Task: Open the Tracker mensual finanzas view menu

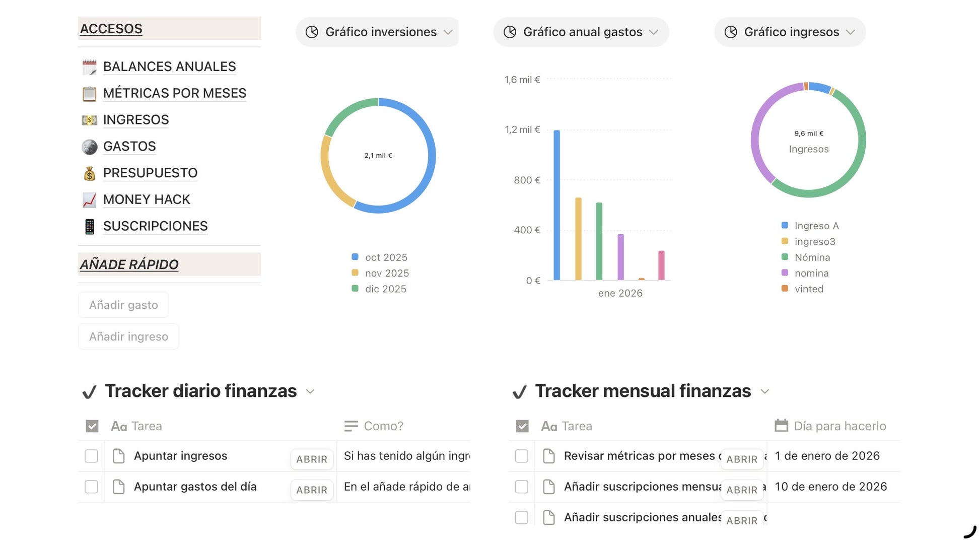Action: [764, 392]
